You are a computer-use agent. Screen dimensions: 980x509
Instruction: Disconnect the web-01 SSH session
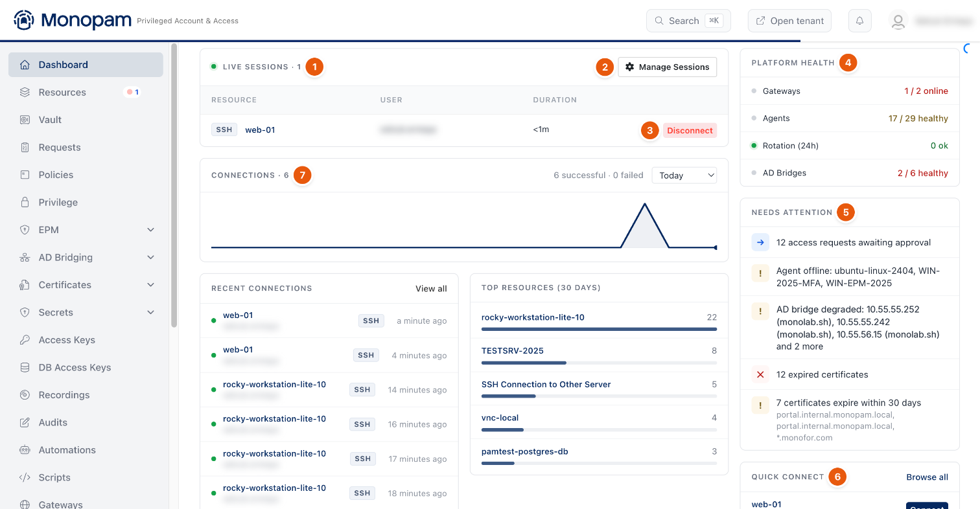[x=690, y=130]
